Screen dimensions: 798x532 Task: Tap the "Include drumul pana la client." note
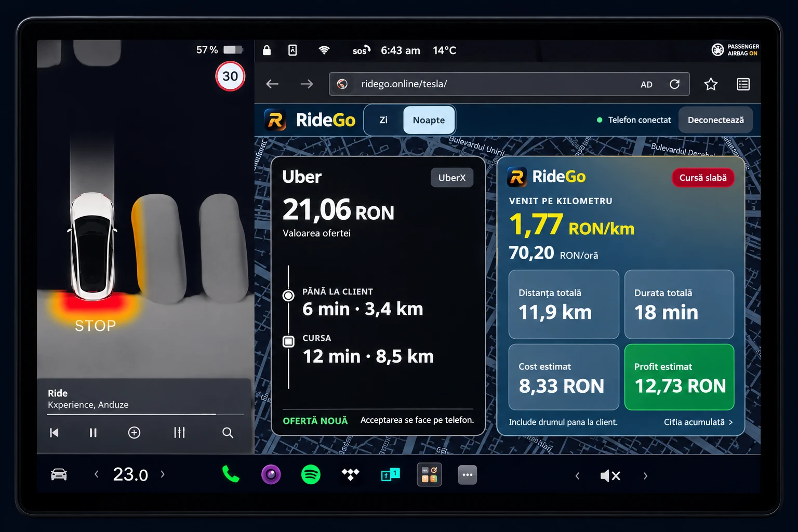pos(563,422)
